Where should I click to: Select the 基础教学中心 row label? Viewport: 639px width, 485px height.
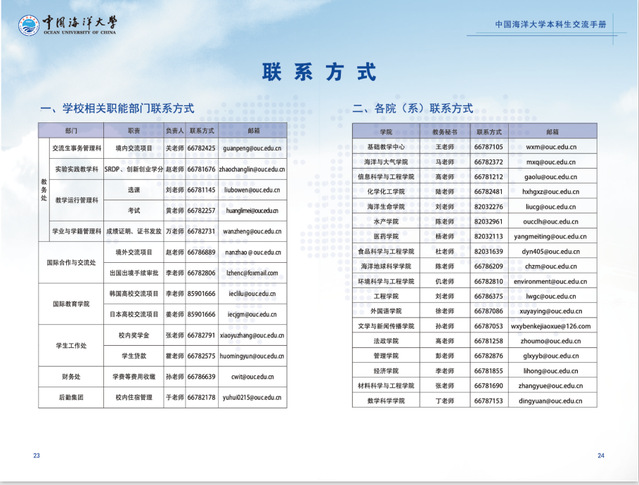click(385, 146)
